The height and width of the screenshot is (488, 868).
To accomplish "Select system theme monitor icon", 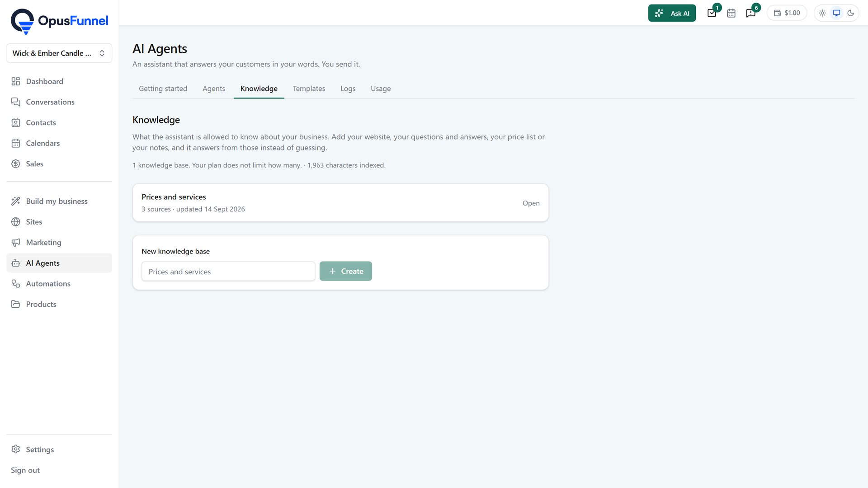I will (x=836, y=13).
